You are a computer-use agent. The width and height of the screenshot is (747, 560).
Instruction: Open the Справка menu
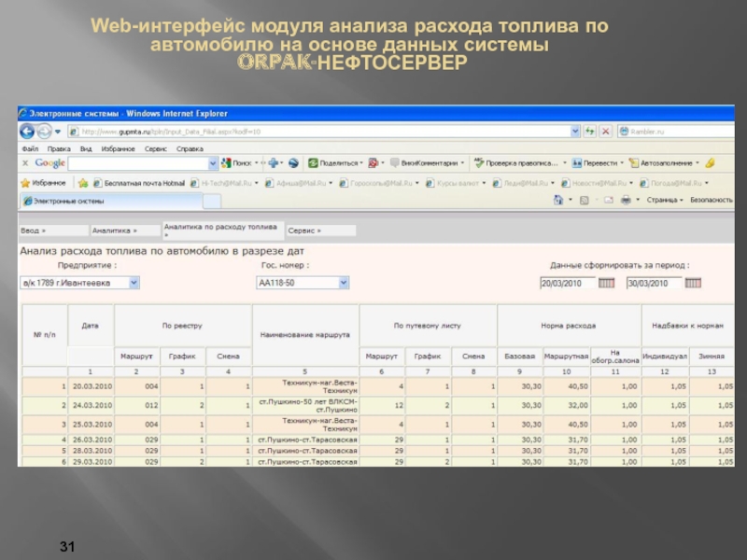190,148
